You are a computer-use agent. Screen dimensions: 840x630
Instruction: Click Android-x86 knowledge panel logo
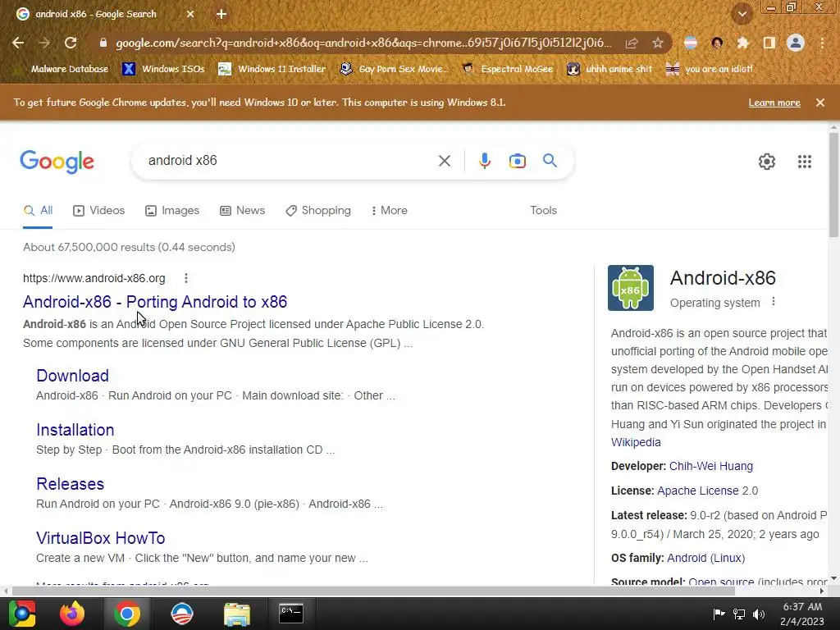631,288
